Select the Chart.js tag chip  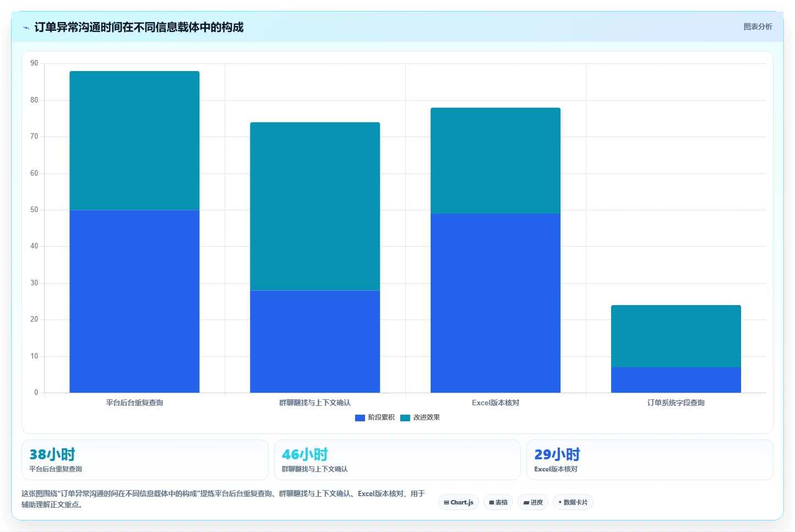[x=459, y=502]
